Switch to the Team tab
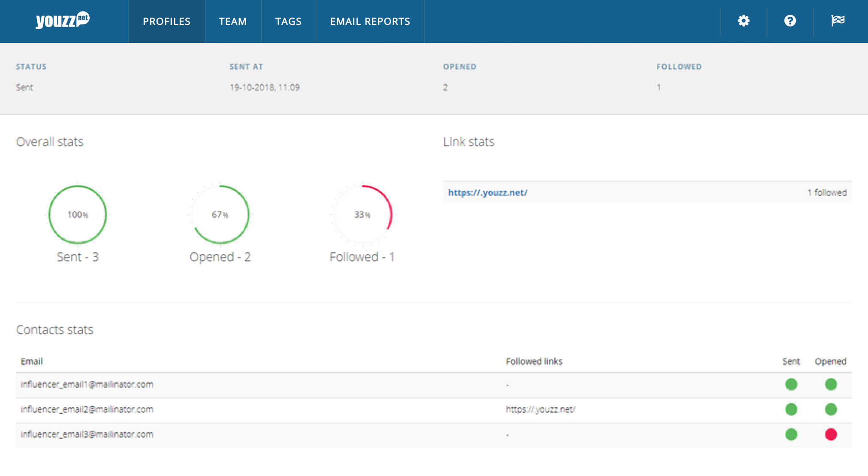 [x=233, y=21]
